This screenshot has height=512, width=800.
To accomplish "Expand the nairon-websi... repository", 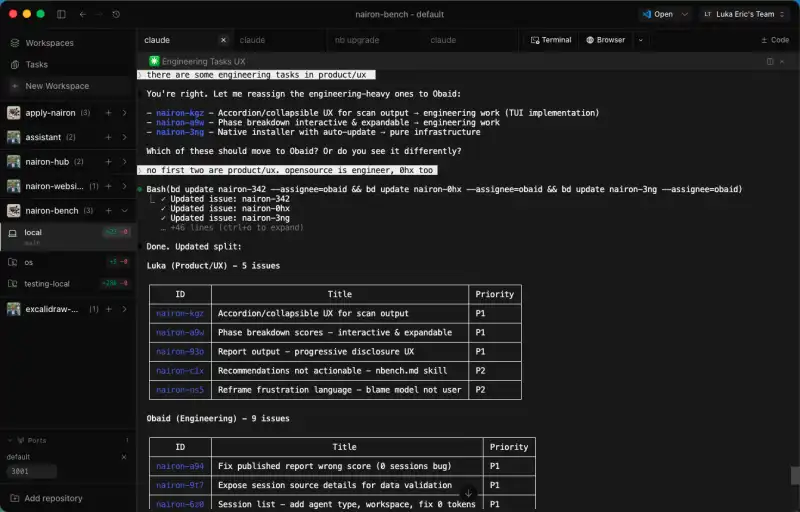I will tap(124, 186).
